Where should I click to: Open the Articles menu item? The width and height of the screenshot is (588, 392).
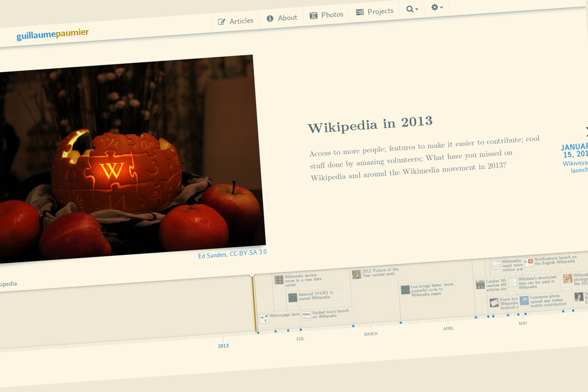click(x=236, y=21)
